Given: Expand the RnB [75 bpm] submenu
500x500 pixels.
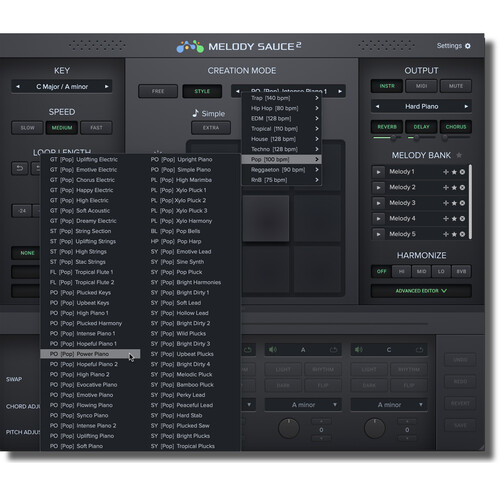Looking at the screenshot, I should pos(282,180).
